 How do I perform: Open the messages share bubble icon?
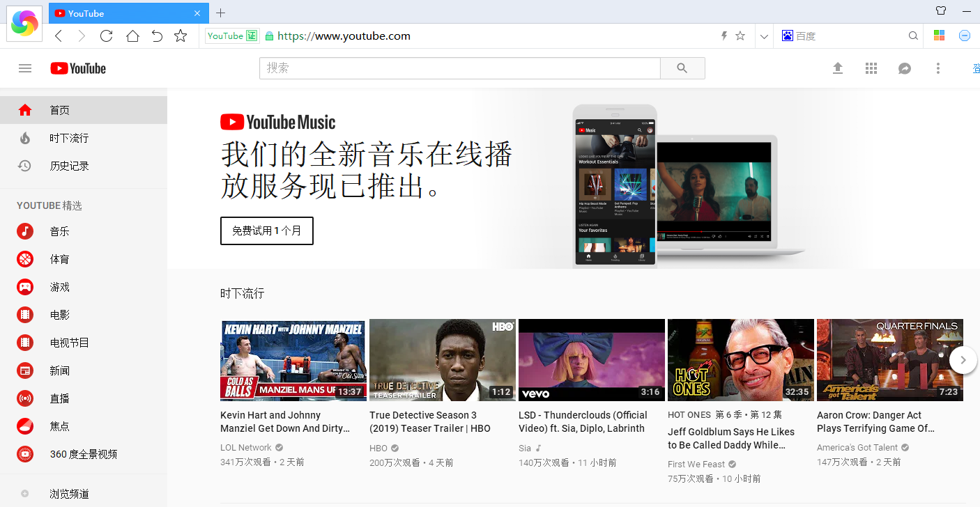pos(905,68)
